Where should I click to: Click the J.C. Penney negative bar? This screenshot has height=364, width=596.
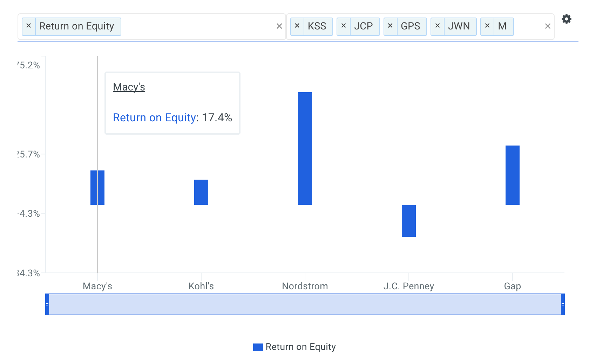[x=409, y=221]
